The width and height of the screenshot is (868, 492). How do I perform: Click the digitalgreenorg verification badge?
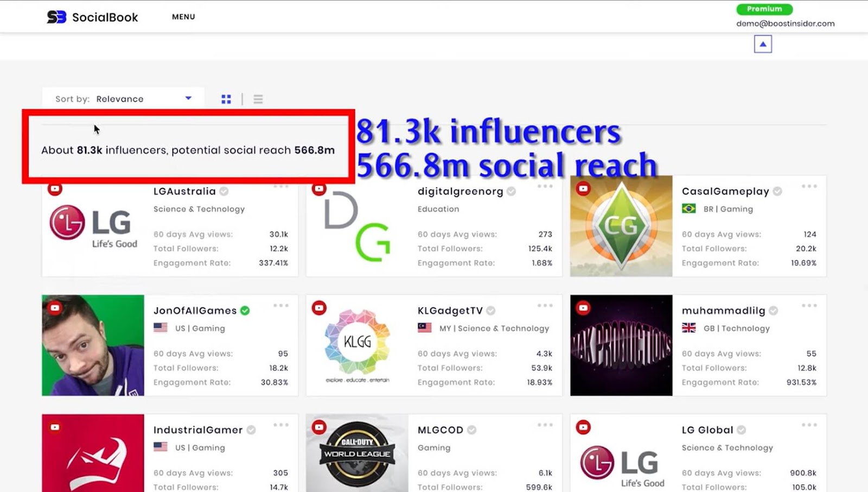511,191
